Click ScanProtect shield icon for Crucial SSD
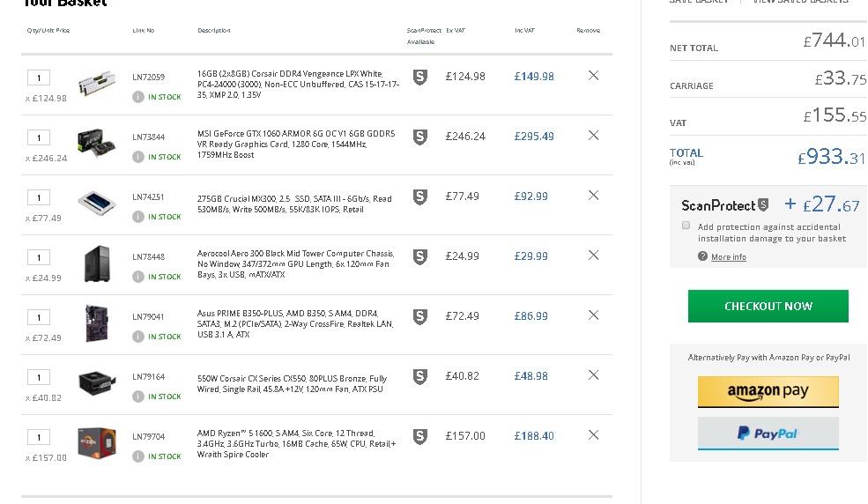 (420, 197)
